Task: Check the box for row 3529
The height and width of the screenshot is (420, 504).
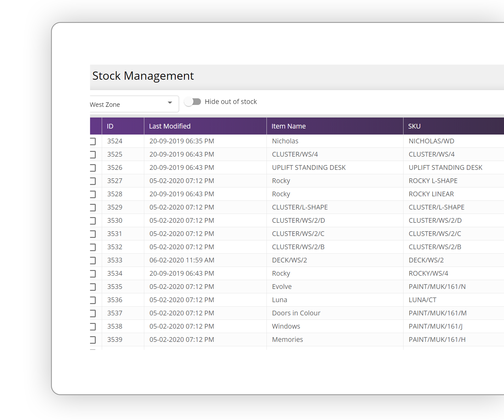Action: coord(93,207)
